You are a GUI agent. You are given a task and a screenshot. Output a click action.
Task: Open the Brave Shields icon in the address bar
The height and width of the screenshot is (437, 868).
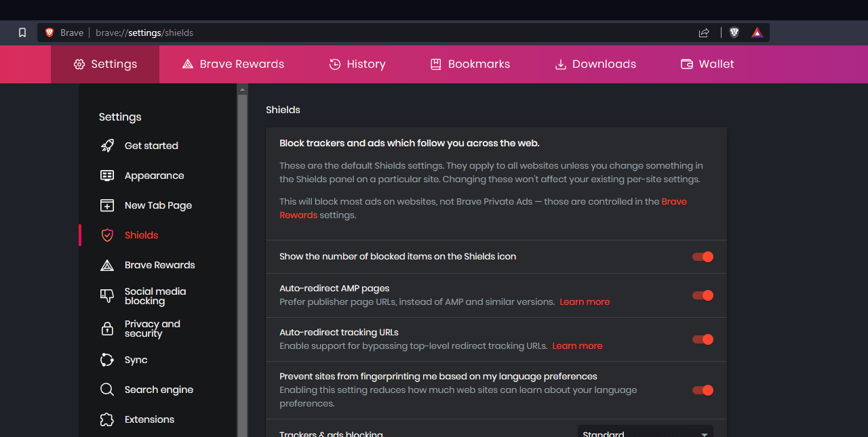734,33
